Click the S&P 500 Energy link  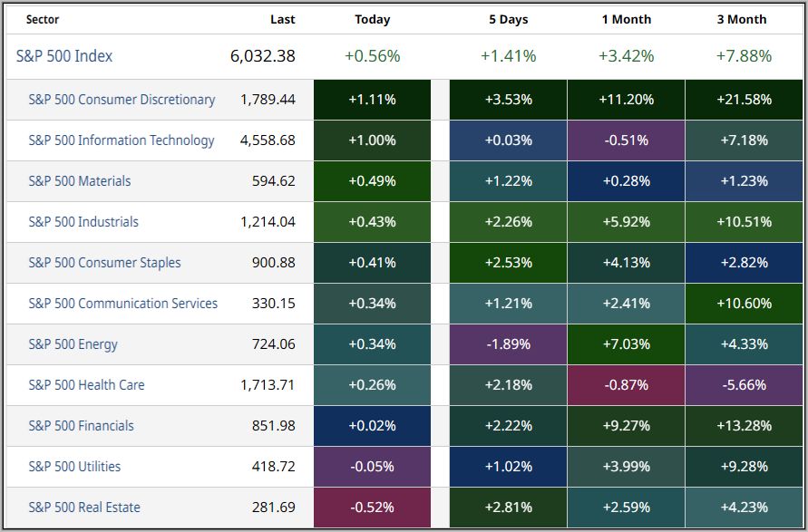73,344
